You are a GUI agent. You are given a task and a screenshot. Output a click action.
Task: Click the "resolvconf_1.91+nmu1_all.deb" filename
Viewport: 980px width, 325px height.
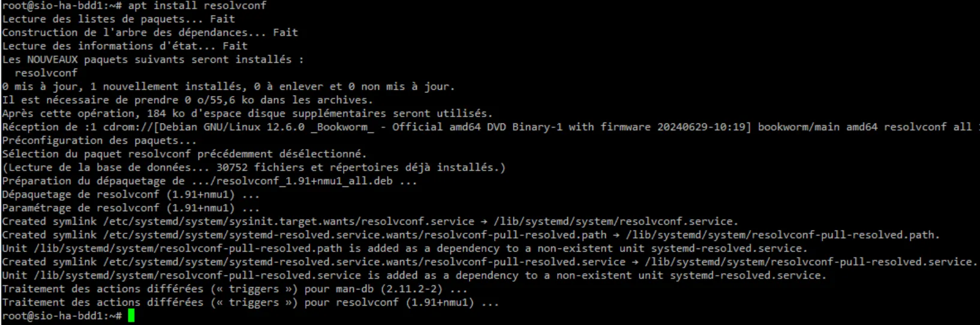[x=304, y=181]
